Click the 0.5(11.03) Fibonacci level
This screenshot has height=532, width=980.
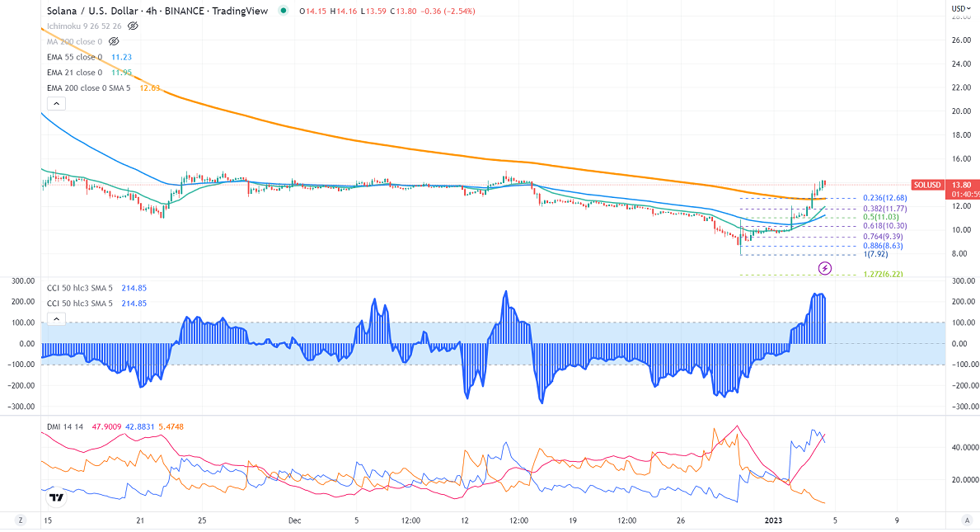tap(880, 217)
